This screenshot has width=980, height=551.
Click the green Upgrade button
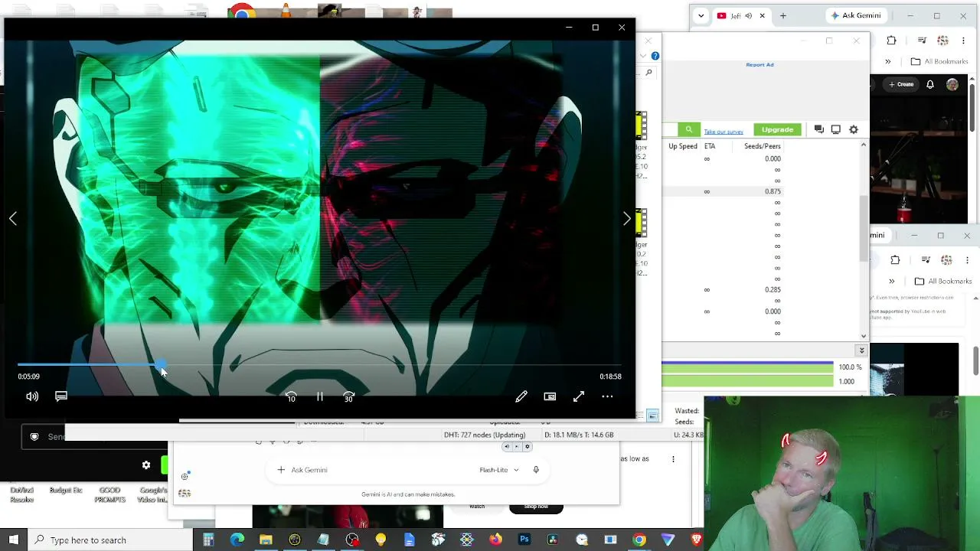click(777, 129)
